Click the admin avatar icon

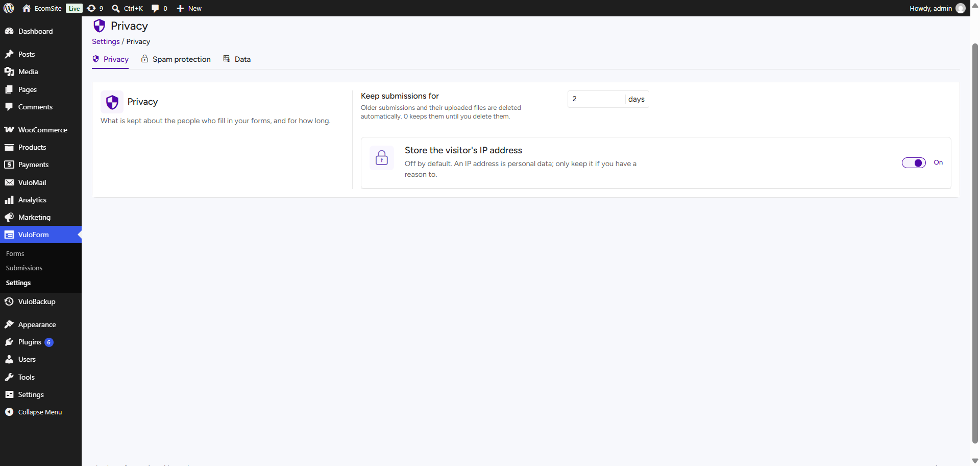(961, 8)
